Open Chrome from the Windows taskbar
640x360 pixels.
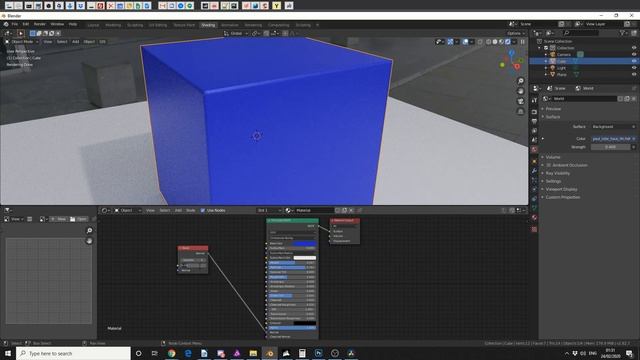click(x=171, y=353)
